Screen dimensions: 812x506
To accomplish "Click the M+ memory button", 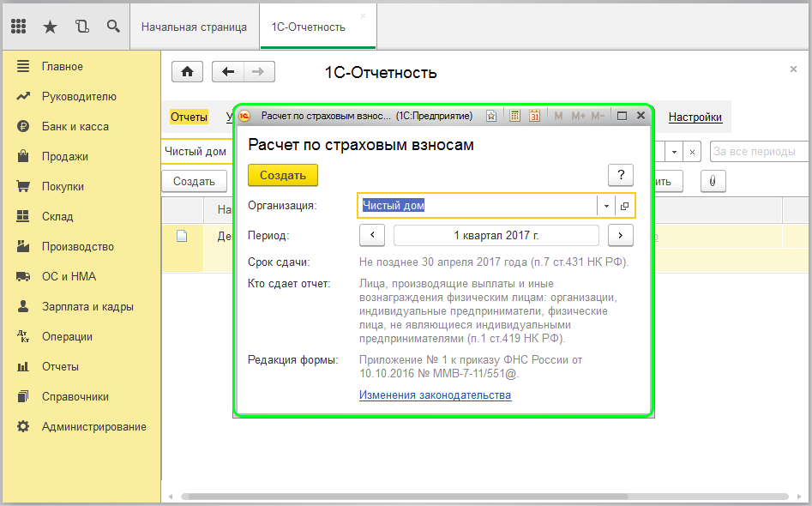I will (578, 116).
